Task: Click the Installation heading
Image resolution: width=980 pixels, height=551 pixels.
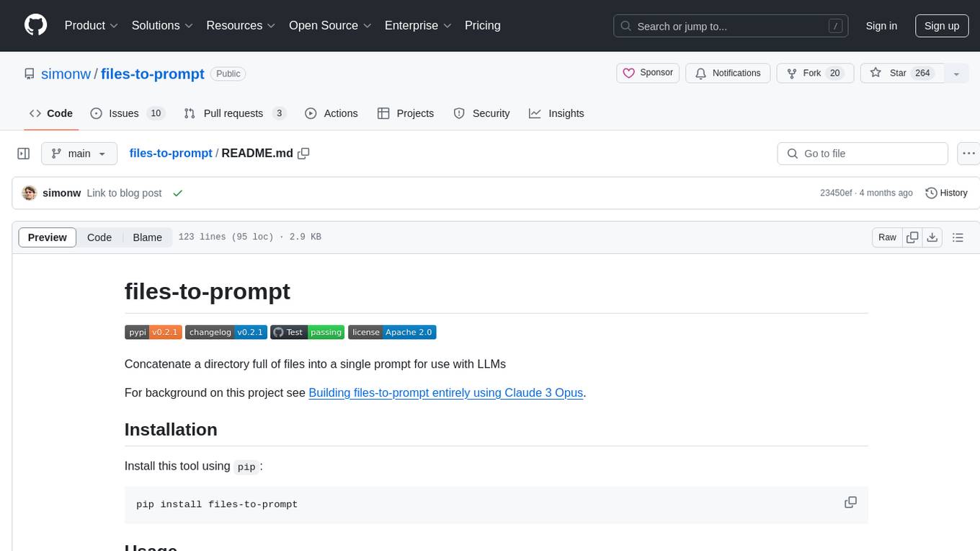Action: tap(171, 429)
